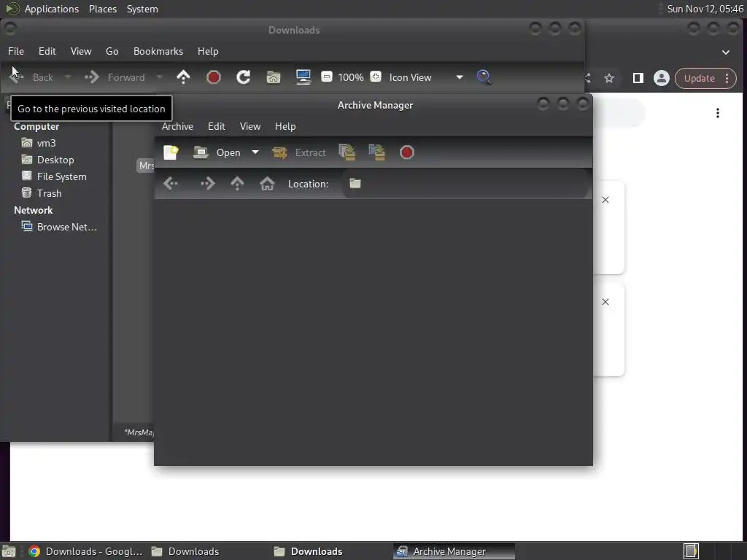Go forward in Archive Manager location bar
This screenshot has width=747, height=560.
tap(208, 184)
